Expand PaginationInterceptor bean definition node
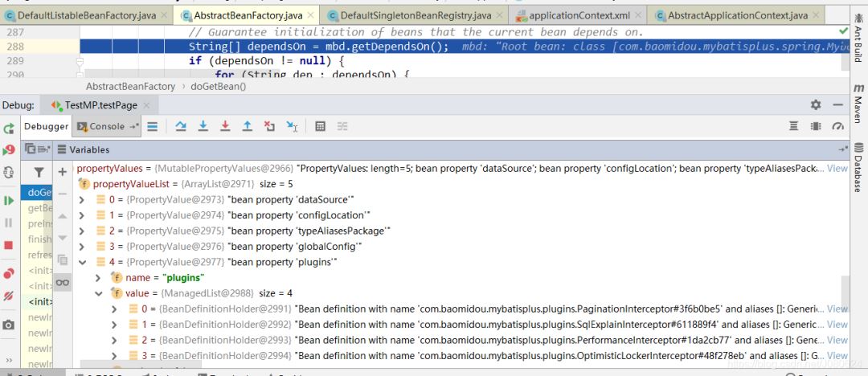 click(x=114, y=309)
